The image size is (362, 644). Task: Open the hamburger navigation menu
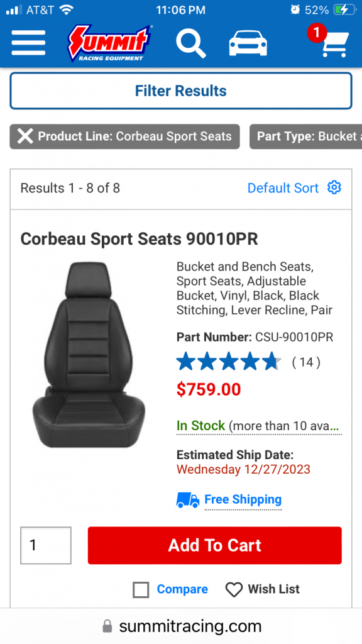pos(28,43)
